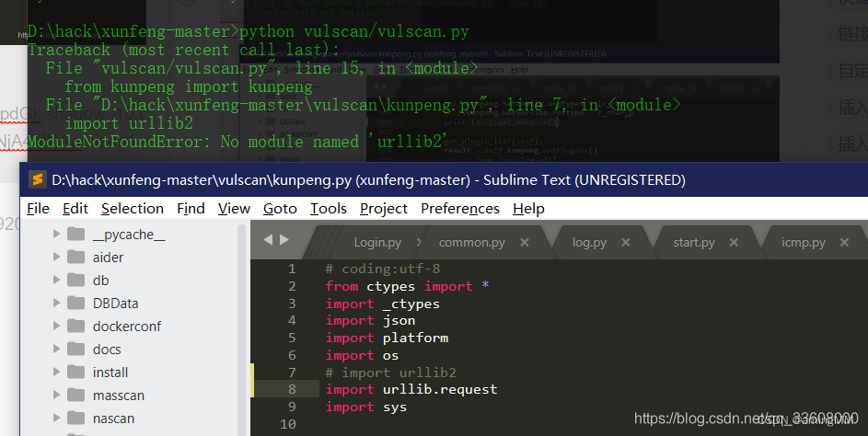Click the DBData folder icon

(75, 303)
